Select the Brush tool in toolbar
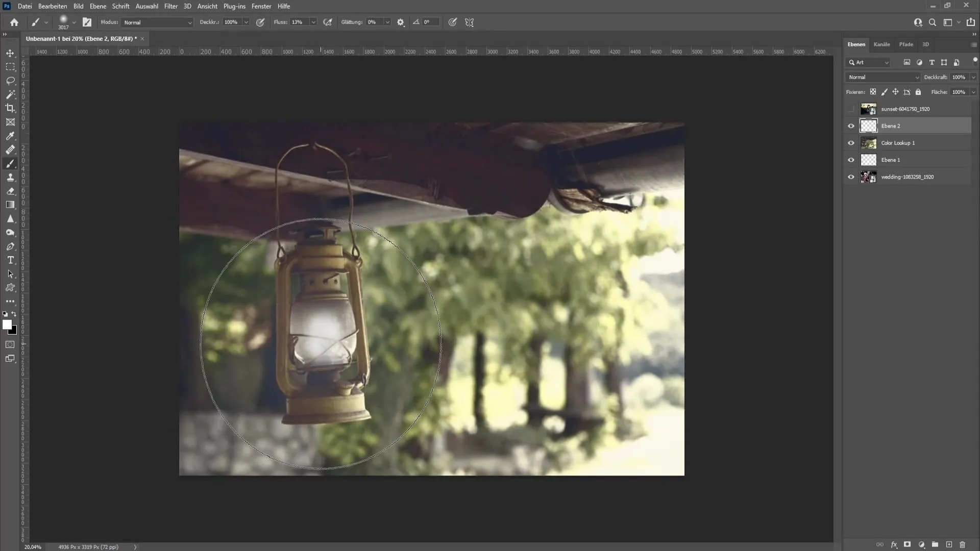 pos(10,163)
